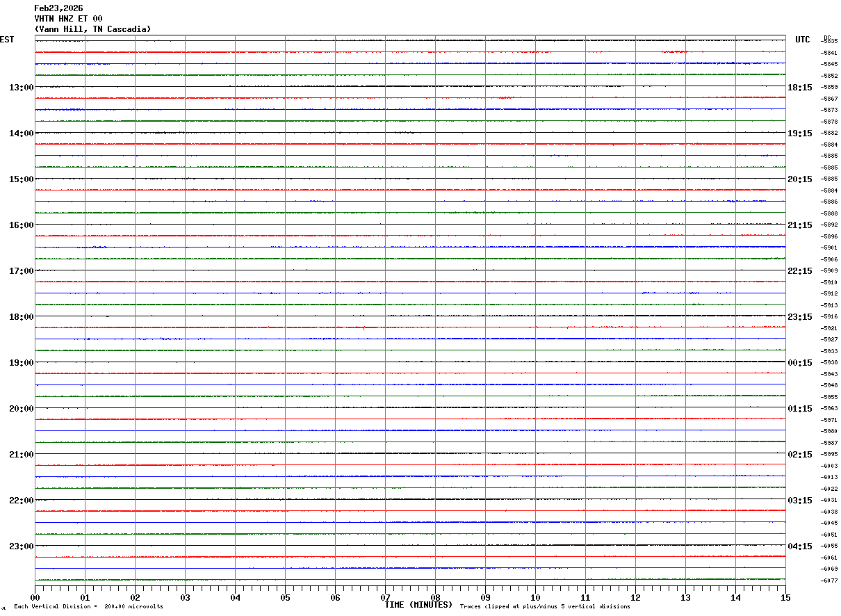
Task: Click the 04:15 UTC time label
Action: click(800, 546)
